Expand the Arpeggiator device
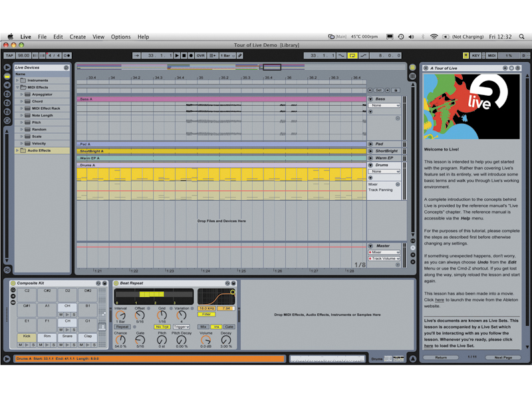The image size is (532, 399). (x=22, y=94)
